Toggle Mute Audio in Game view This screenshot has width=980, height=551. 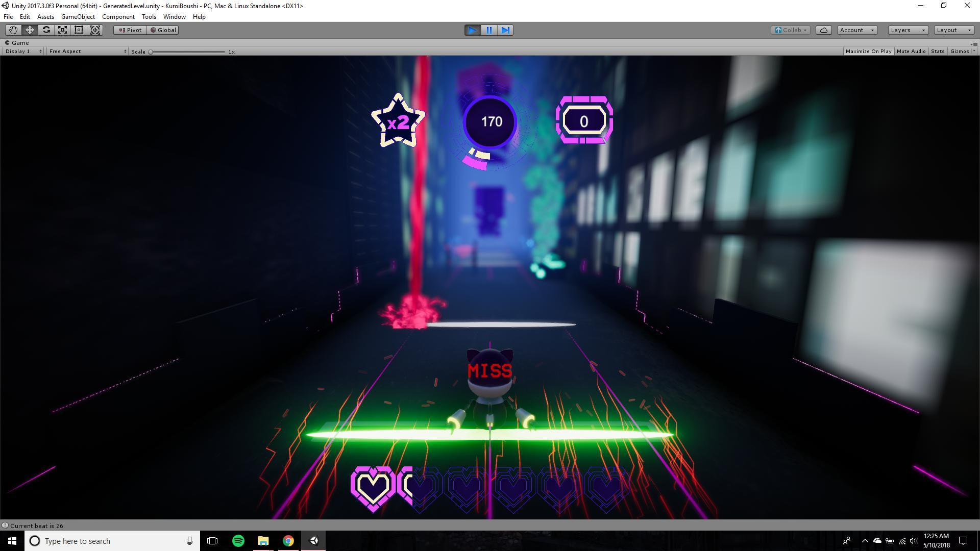click(x=911, y=51)
